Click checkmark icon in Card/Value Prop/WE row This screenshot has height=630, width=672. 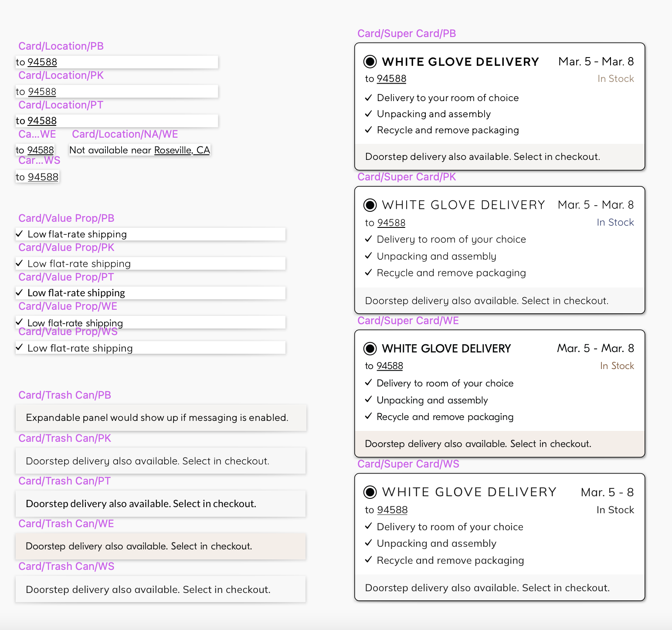pos(19,322)
